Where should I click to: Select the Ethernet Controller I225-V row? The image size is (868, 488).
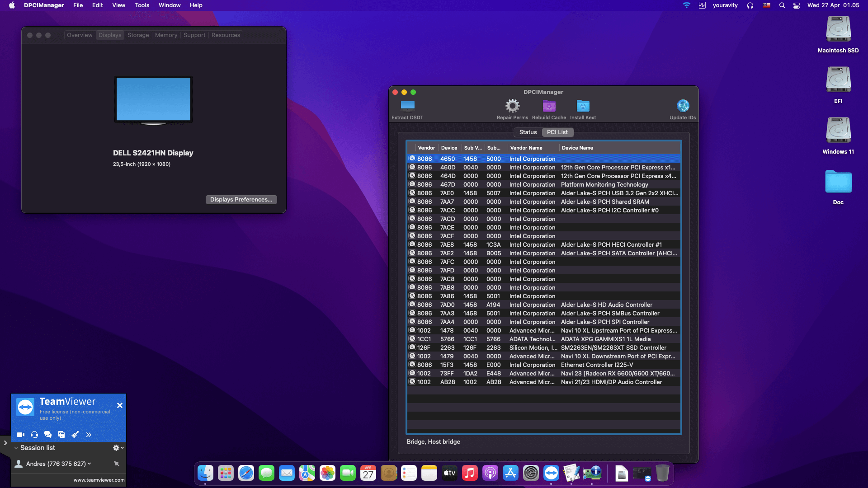tap(544, 365)
